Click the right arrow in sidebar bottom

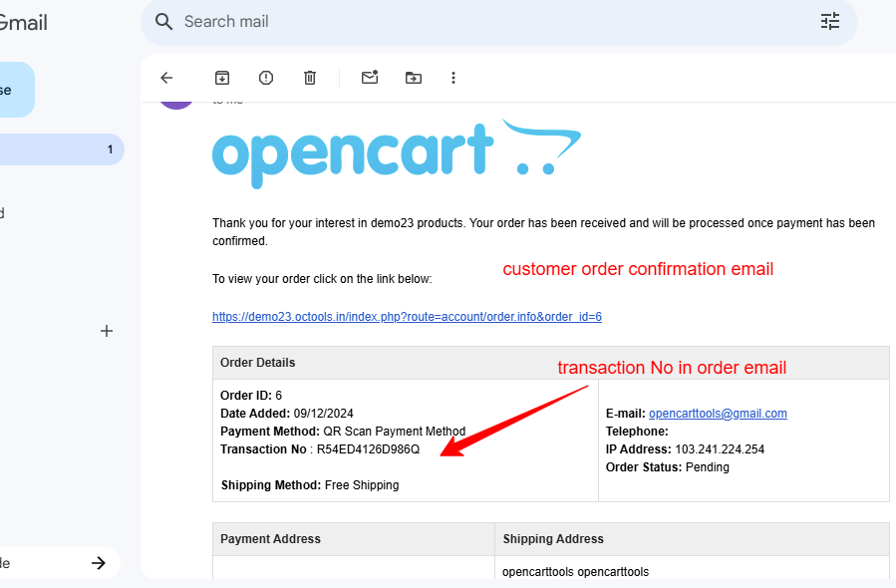[99, 563]
